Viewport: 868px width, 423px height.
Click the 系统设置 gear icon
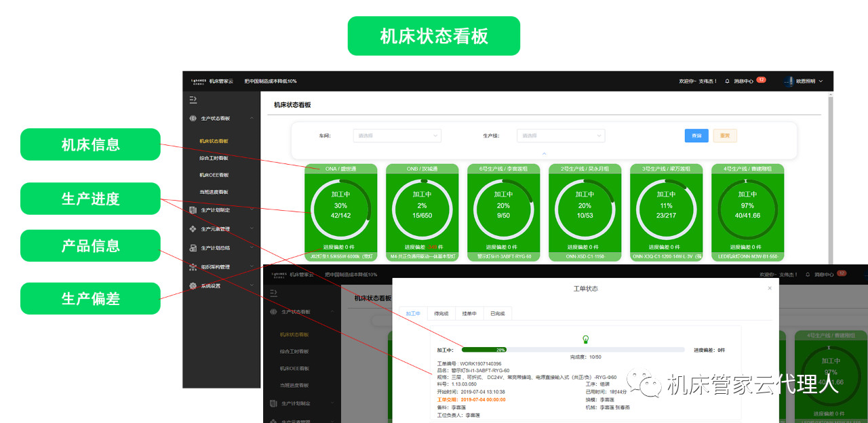pos(193,286)
